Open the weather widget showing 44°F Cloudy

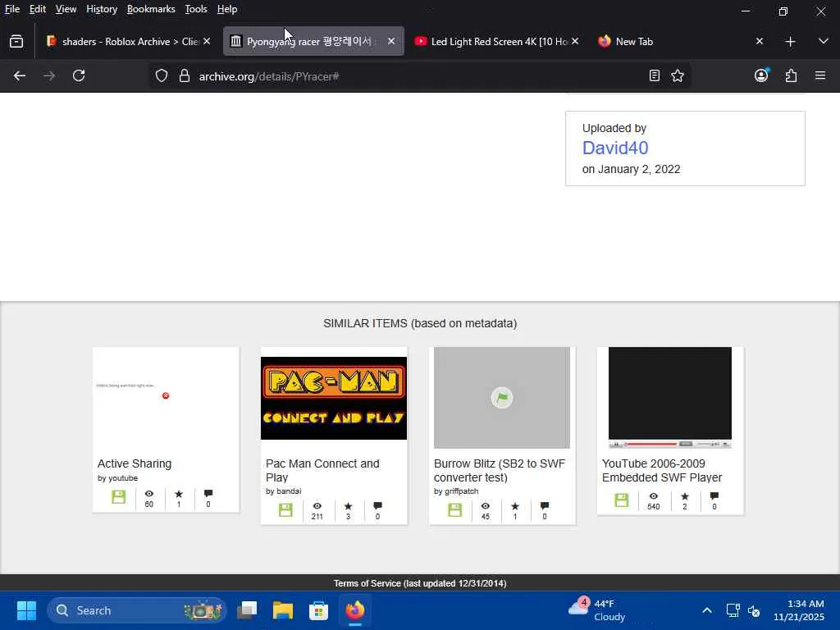(597, 610)
